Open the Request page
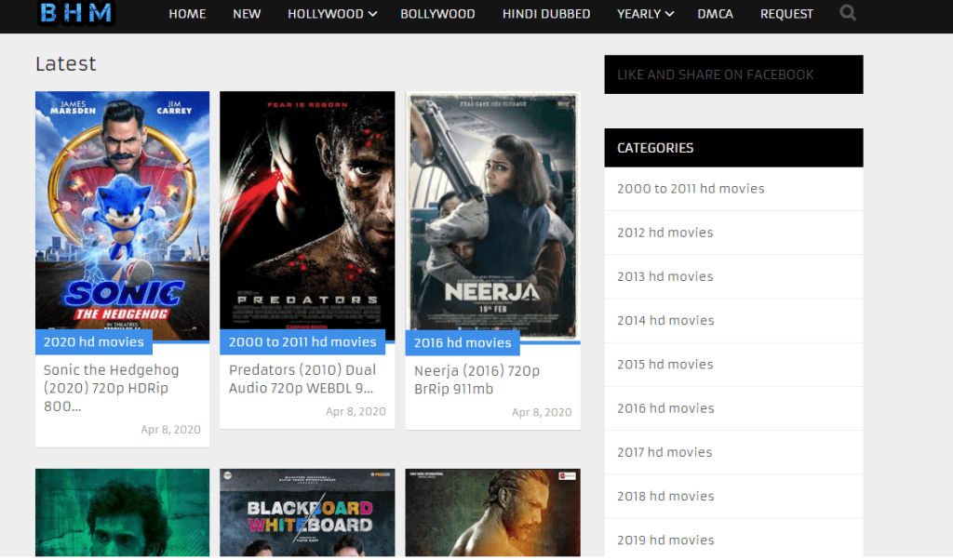 point(786,14)
